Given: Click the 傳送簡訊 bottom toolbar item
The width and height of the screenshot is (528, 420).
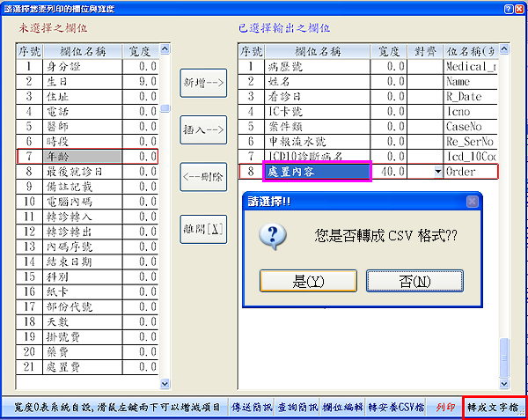Looking at the screenshot, I should pos(251,408).
